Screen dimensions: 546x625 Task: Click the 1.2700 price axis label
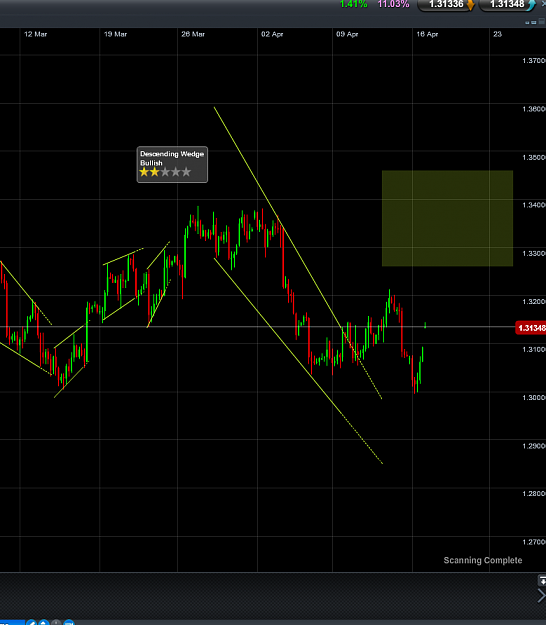[534, 542]
